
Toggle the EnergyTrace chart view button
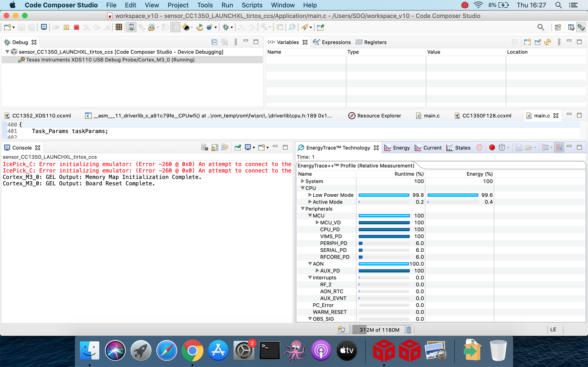pos(559,147)
